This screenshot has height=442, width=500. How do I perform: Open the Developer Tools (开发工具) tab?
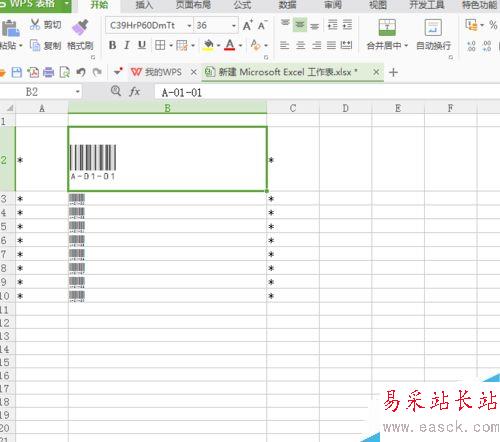pyautogui.click(x=427, y=5)
